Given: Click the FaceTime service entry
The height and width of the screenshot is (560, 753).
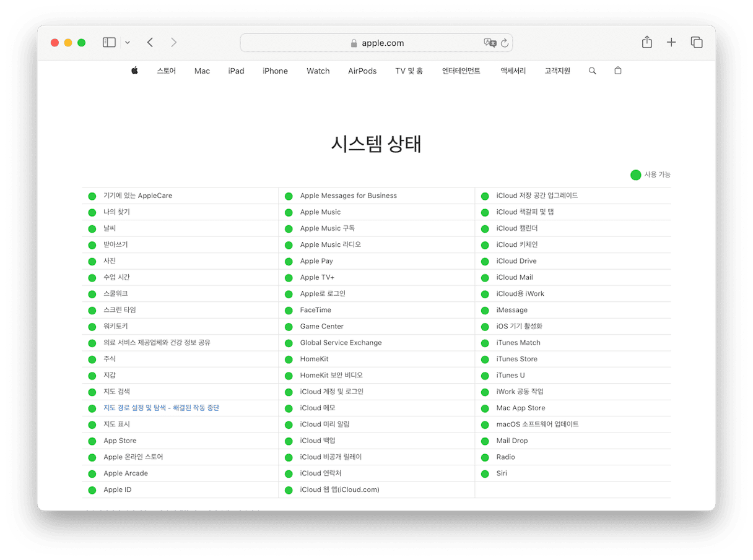Looking at the screenshot, I should click(x=315, y=310).
